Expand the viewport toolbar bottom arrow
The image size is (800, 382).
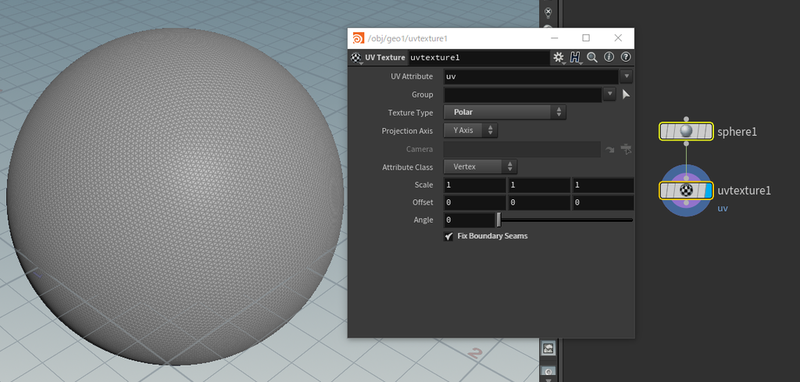(x=548, y=379)
